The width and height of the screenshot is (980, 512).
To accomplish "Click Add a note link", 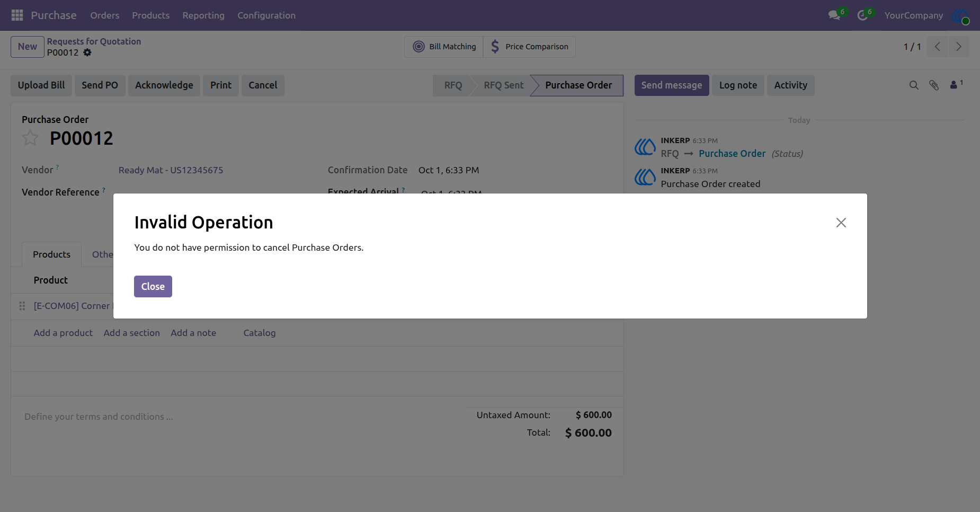I will (x=193, y=333).
